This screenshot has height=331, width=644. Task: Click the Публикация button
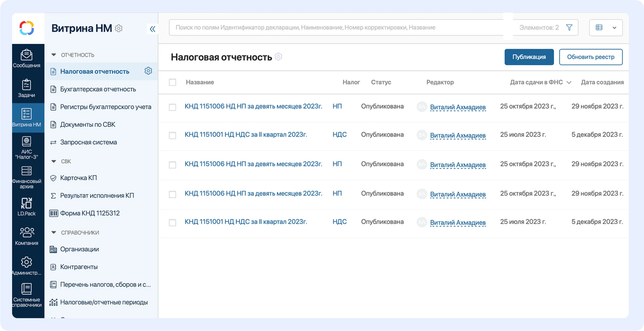click(x=529, y=57)
